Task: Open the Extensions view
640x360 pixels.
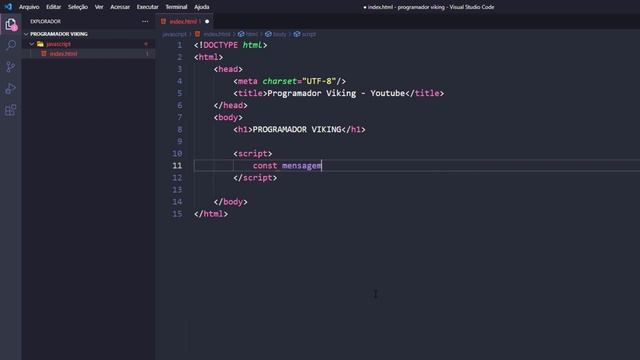Action: (x=11, y=110)
